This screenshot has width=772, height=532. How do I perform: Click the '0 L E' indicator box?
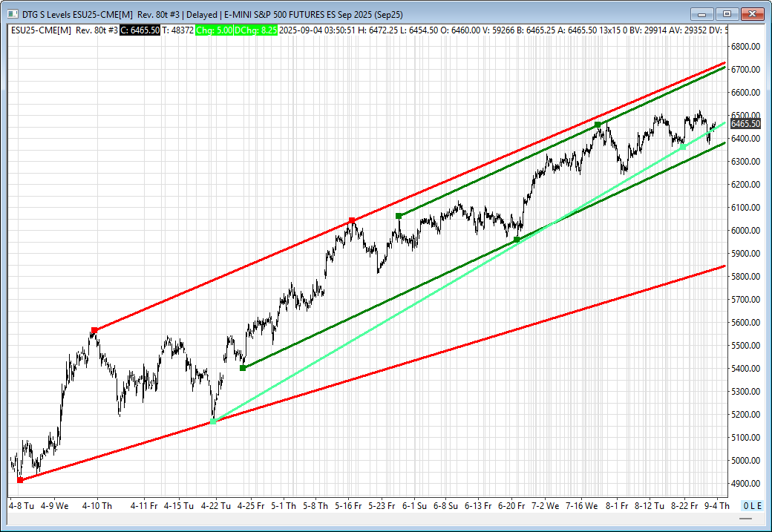tap(753, 505)
